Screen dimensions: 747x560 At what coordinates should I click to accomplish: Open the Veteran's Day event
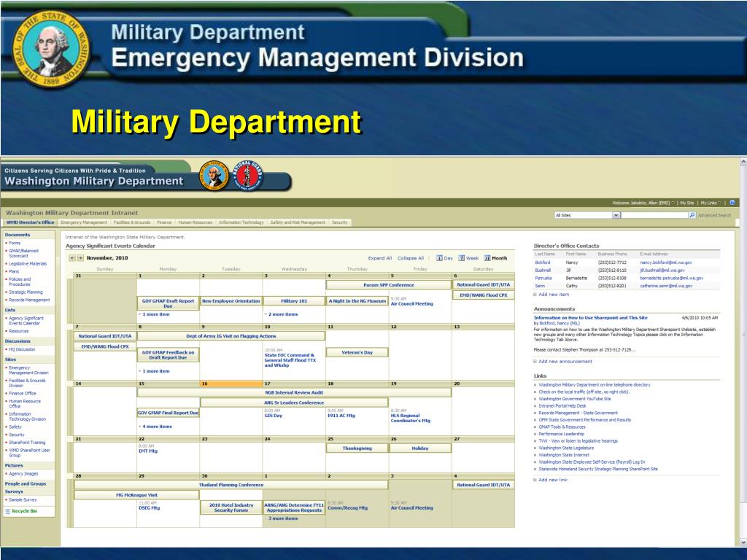[357, 352]
